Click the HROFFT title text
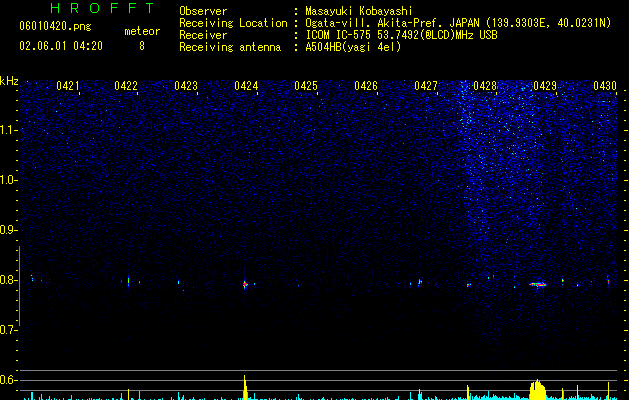This screenshot has height=400, width=629. [102, 8]
